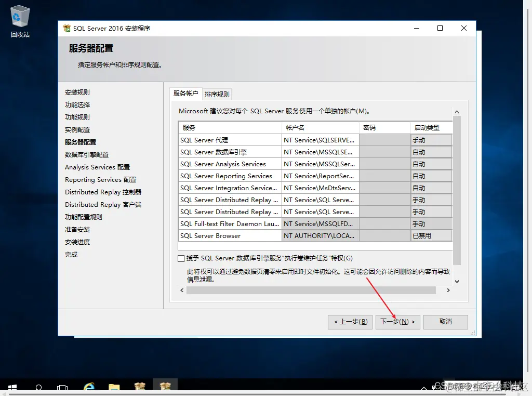Enable the 执行卷维护任务 privilege checkbox
The image size is (532, 396).
(x=181, y=259)
